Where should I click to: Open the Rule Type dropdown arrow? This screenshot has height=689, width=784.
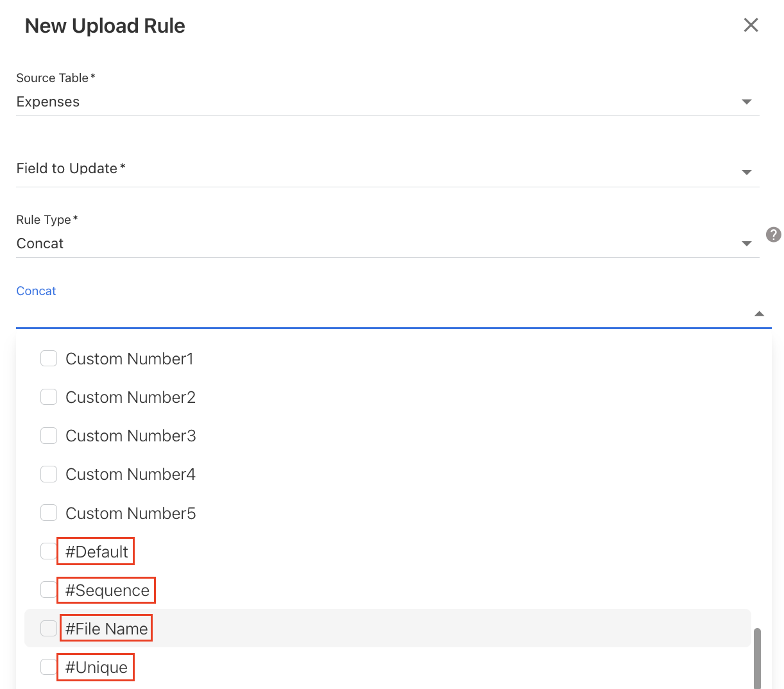point(746,244)
